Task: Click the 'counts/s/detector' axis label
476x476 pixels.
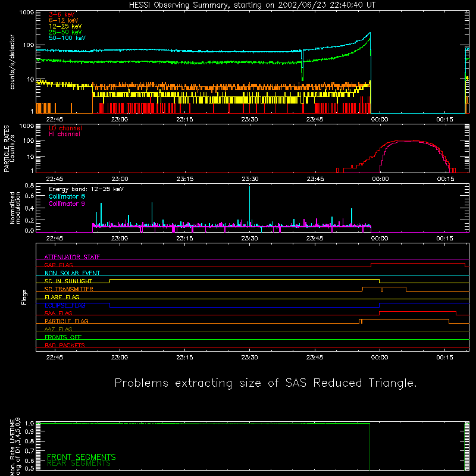Action: click(x=12, y=62)
